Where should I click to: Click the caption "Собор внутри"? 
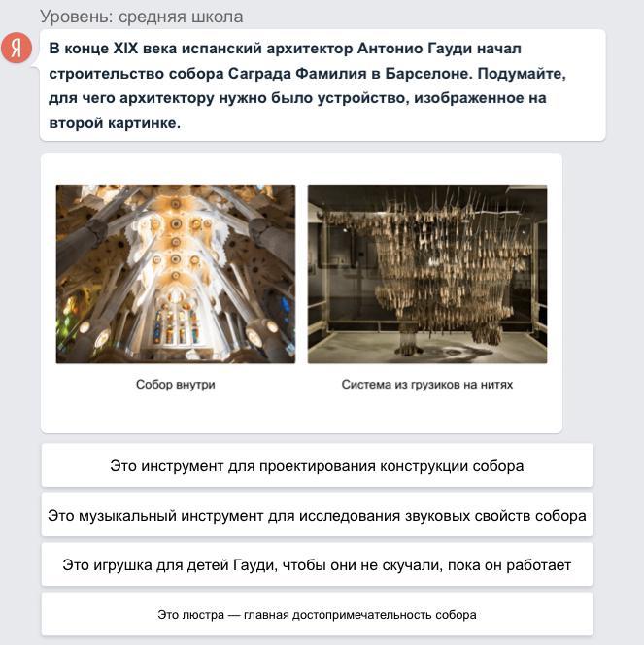176,385
